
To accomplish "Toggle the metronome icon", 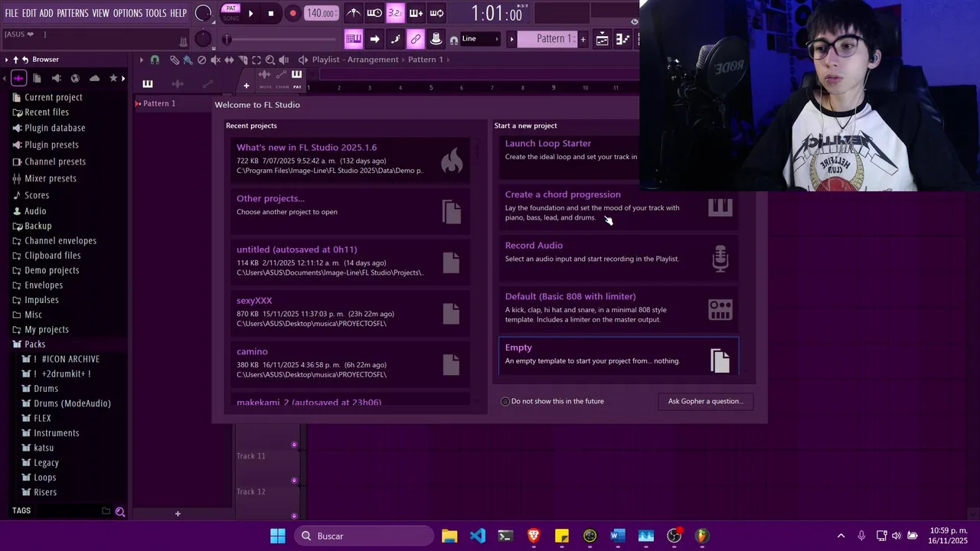I will pos(353,13).
